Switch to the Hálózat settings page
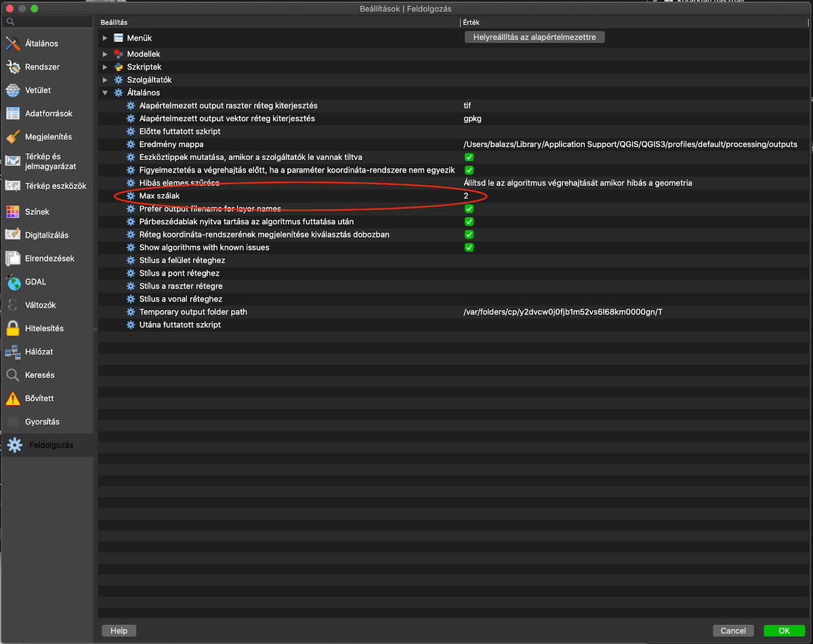The height and width of the screenshot is (644, 813). [39, 351]
